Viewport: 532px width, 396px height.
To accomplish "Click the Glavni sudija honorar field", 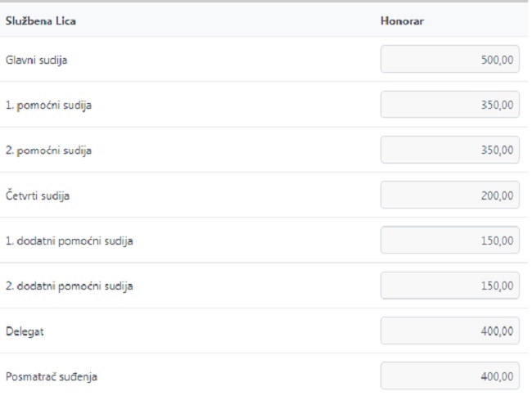I will coord(449,59).
